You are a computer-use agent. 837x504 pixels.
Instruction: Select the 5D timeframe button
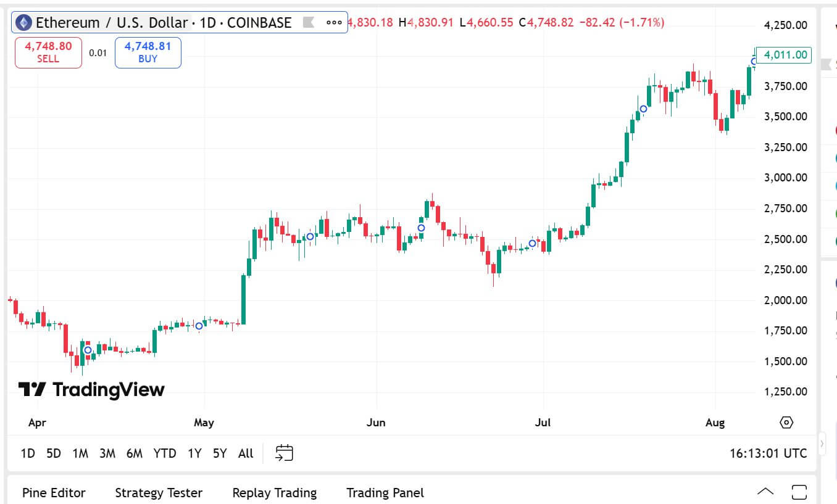(x=53, y=453)
